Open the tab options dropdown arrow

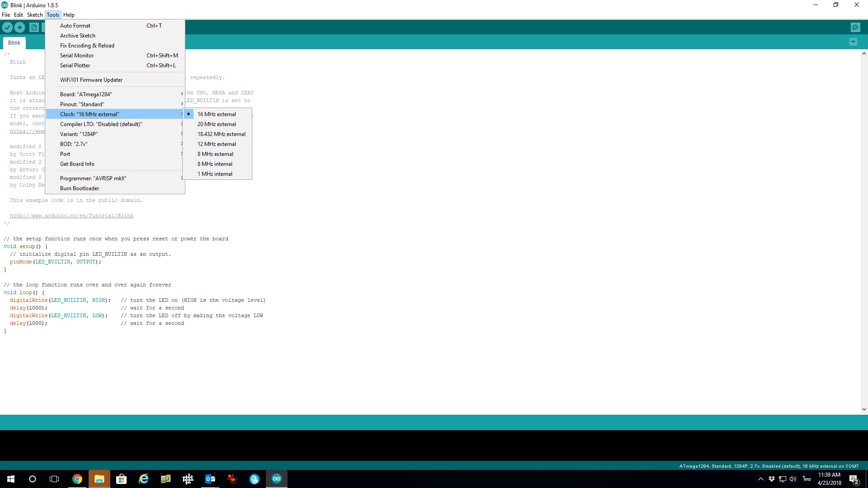(x=853, y=42)
